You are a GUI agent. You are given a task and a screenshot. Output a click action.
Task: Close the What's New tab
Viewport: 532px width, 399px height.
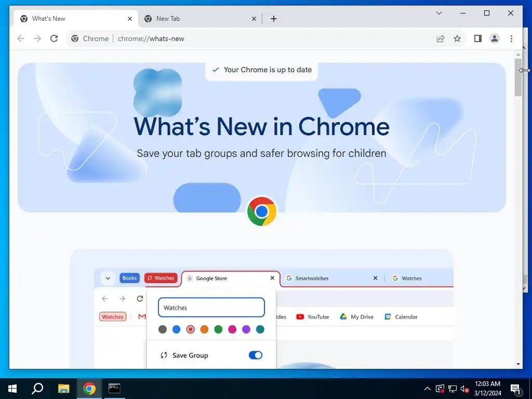click(129, 19)
